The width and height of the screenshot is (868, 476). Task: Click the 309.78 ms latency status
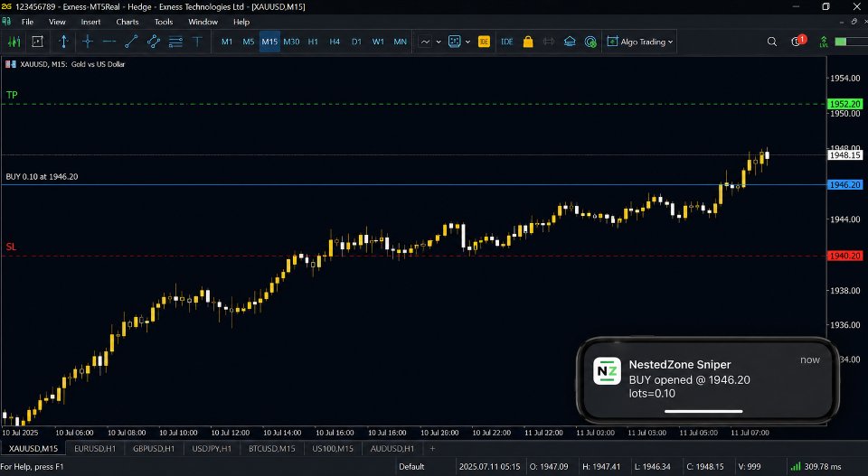(823, 467)
